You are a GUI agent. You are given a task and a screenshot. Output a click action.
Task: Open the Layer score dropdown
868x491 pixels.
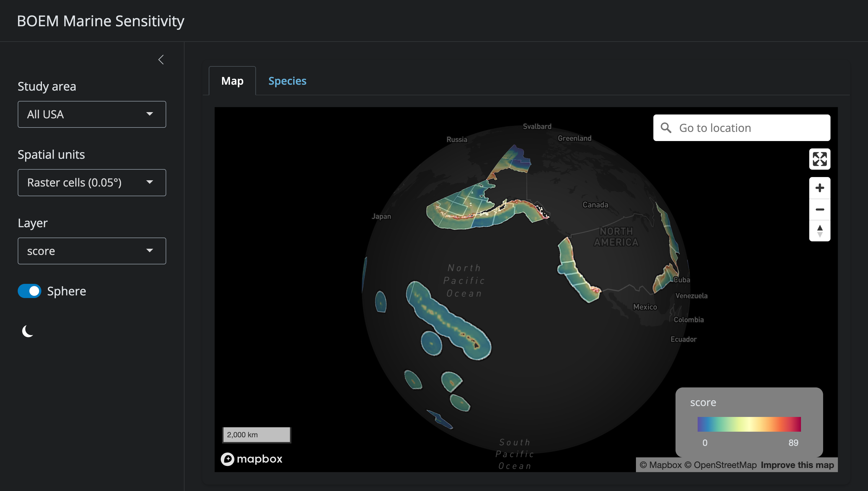tap(92, 251)
